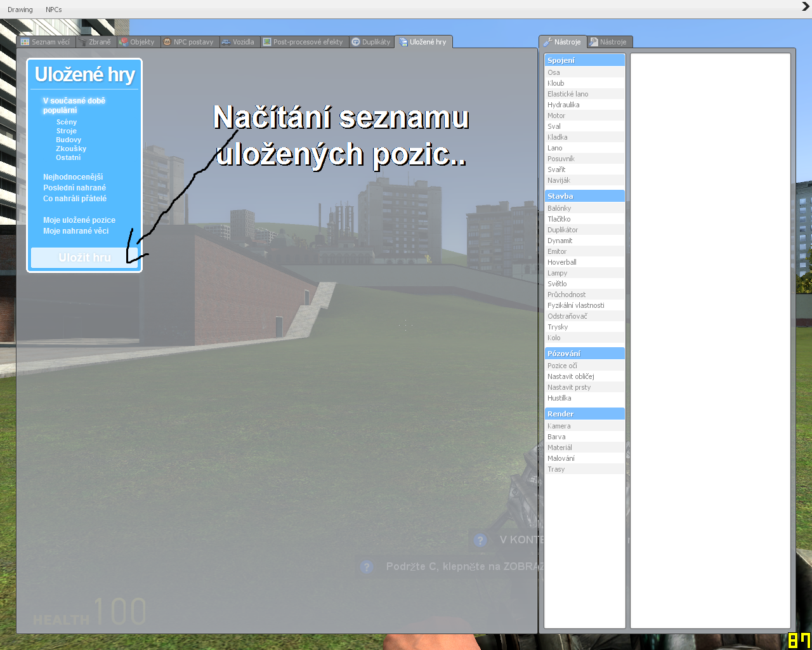This screenshot has height=650, width=812.
Task: Browse the Budovy category
Action: tap(69, 140)
